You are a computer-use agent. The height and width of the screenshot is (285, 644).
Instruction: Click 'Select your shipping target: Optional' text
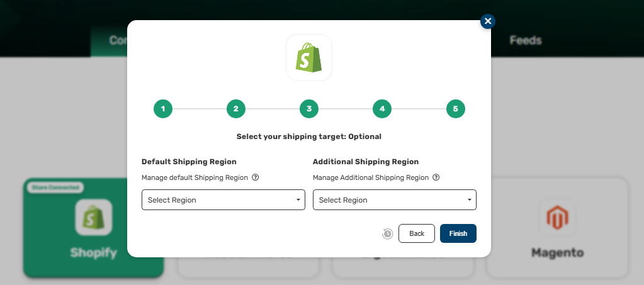[x=309, y=137]
